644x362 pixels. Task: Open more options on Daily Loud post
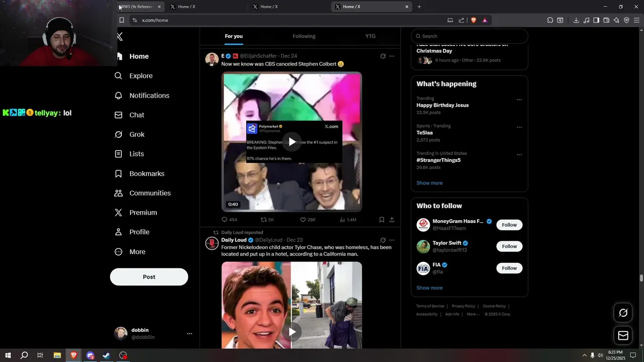pos(392,240)
